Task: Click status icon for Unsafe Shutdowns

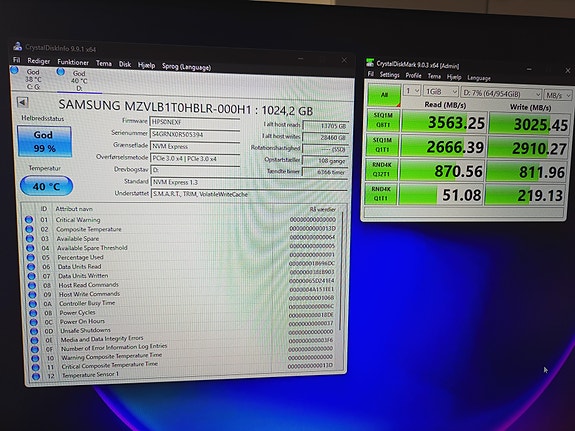Action: pyautogui.click(x=34, y=331)
